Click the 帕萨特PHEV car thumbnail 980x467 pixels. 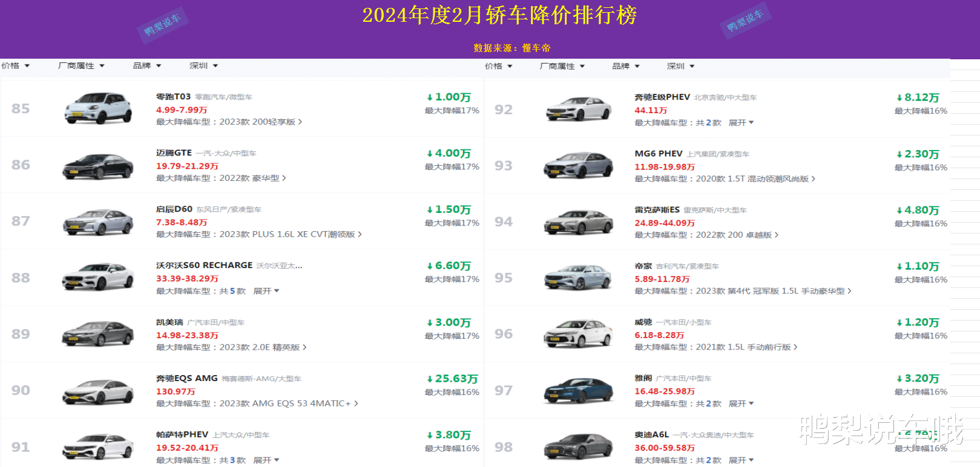(x=98, y=447)
